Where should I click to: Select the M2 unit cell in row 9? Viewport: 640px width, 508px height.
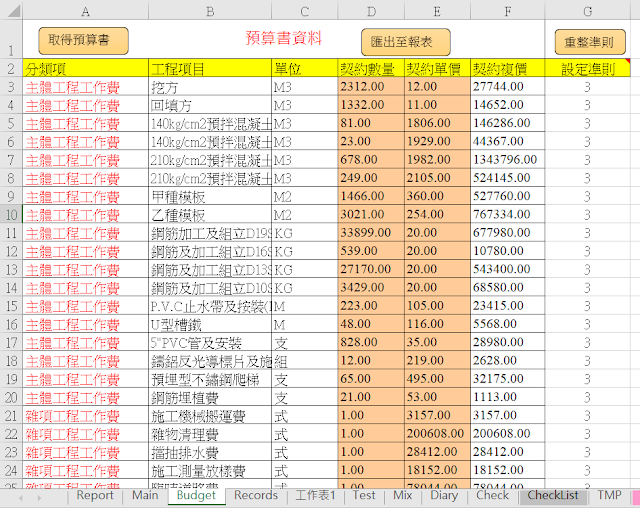tap(304, 196)
